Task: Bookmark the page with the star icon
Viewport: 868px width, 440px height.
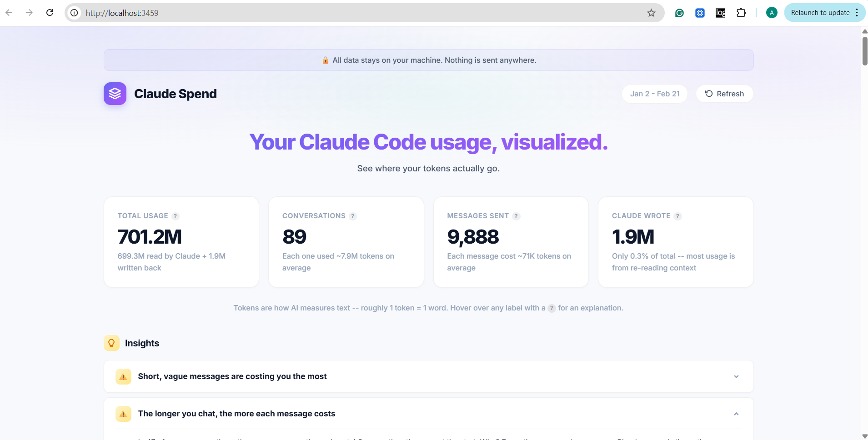Action: tap(651, 13)
